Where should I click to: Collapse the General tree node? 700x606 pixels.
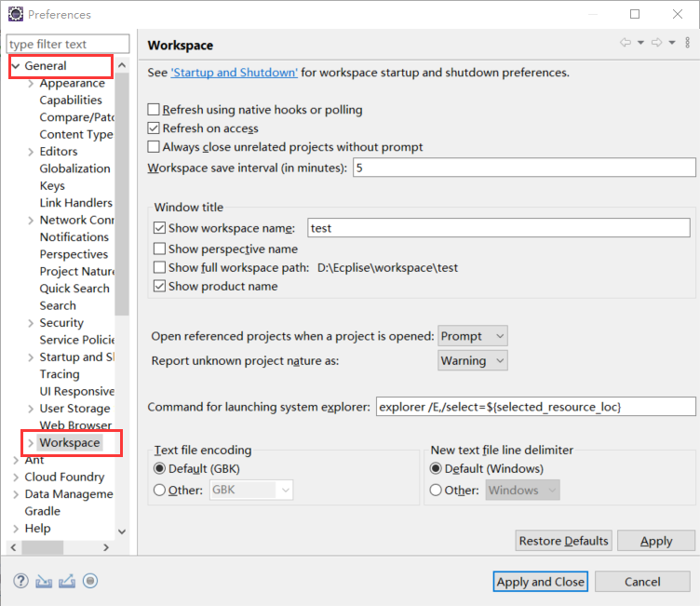[16, 66]
